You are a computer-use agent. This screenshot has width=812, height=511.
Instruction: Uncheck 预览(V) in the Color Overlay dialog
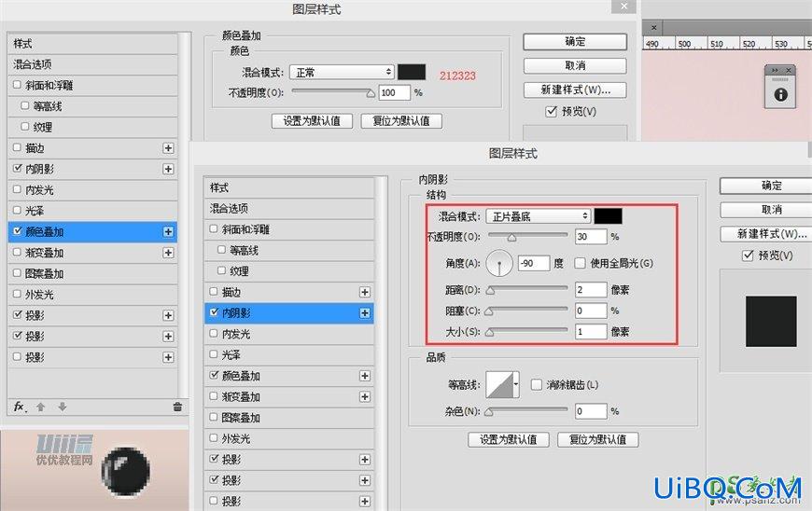(551, 111)
